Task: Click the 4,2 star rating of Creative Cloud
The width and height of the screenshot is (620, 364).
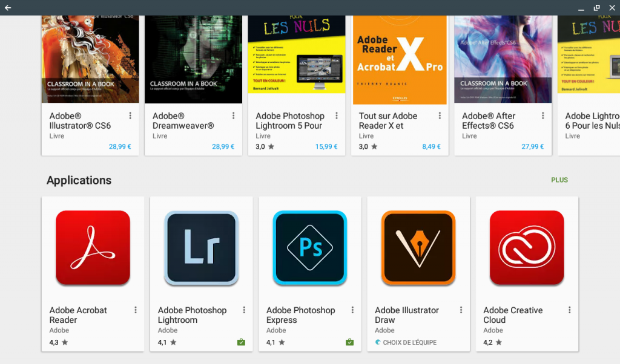Action: [493, 342]
